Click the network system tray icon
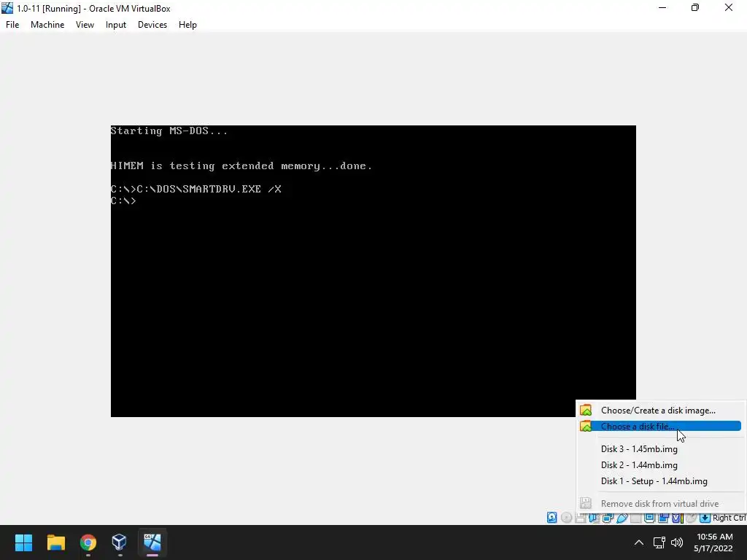Viewport: 747px width, 560px height. coord(659,542)
